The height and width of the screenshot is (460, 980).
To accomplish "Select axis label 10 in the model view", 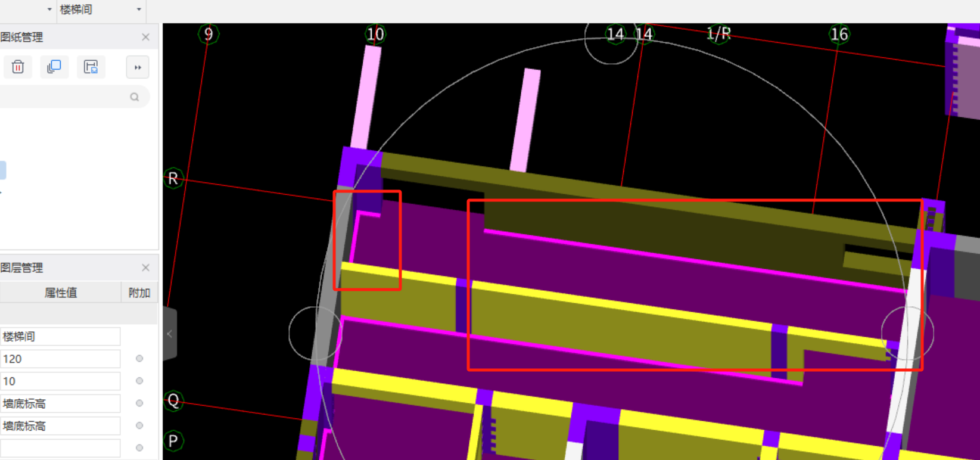I will tap(375, 34).
